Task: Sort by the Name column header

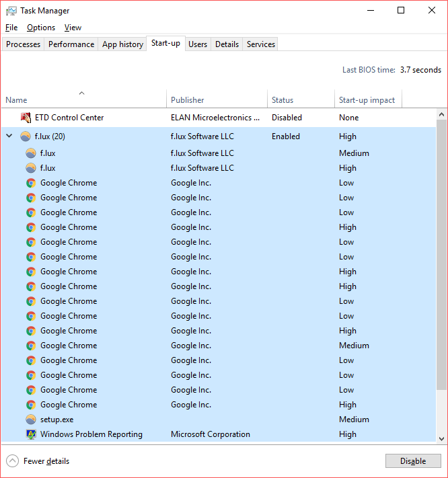Action: (x=84, y=100)
